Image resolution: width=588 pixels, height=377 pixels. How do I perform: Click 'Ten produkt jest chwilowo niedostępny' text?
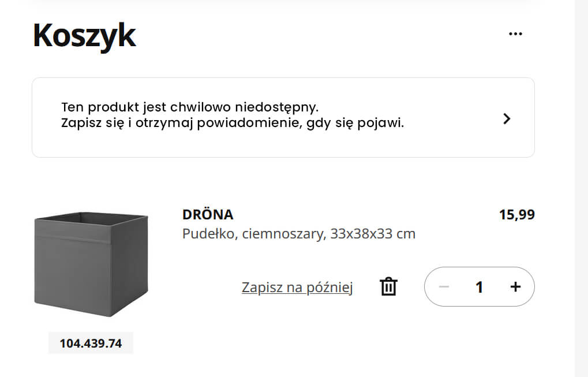[x=190, y=107]
